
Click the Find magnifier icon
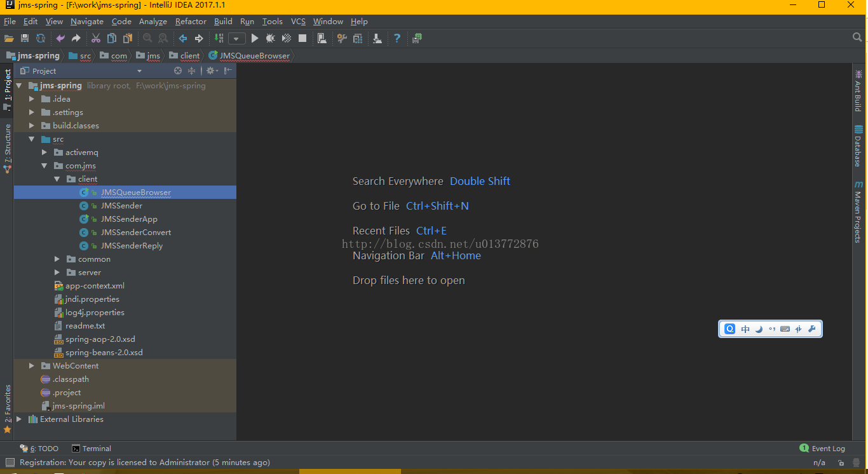click(147, 38)
